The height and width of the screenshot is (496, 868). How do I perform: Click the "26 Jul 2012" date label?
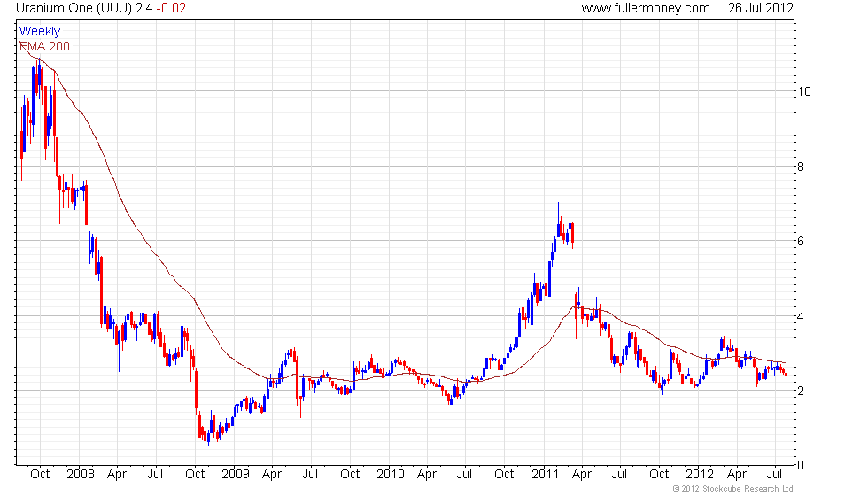[761, 8]
